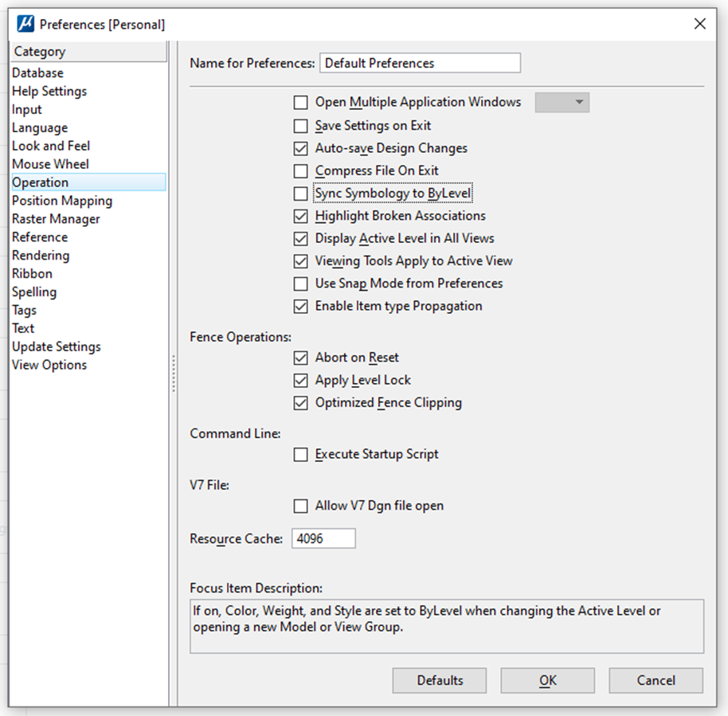Check Sync Symbology to ByLevel
The image size is (728, 716).
300,194
